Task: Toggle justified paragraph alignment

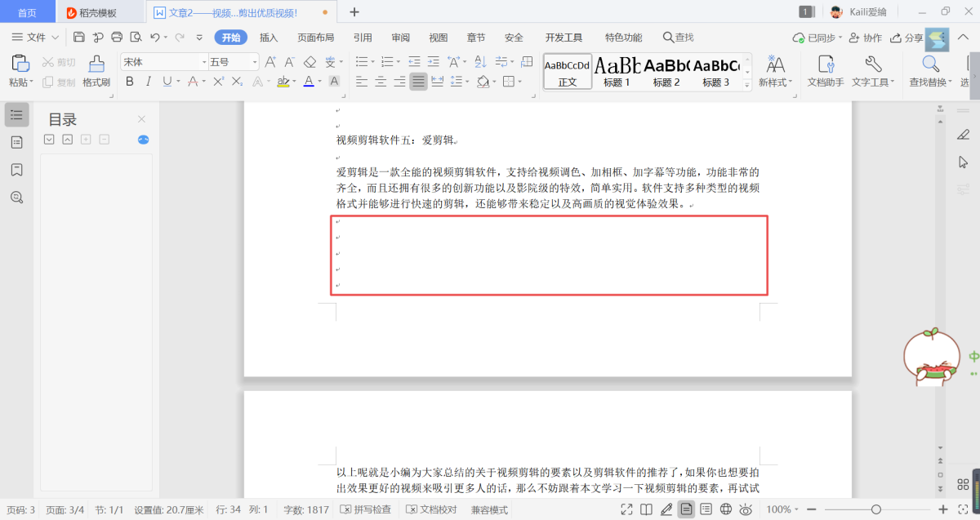Action: (418, 82)
